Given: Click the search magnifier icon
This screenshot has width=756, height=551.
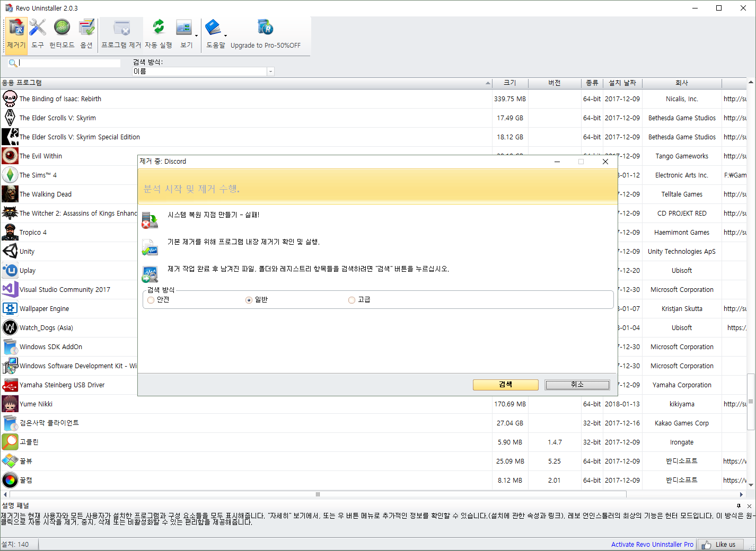Looking at the screenshot, I should (13, 63).
